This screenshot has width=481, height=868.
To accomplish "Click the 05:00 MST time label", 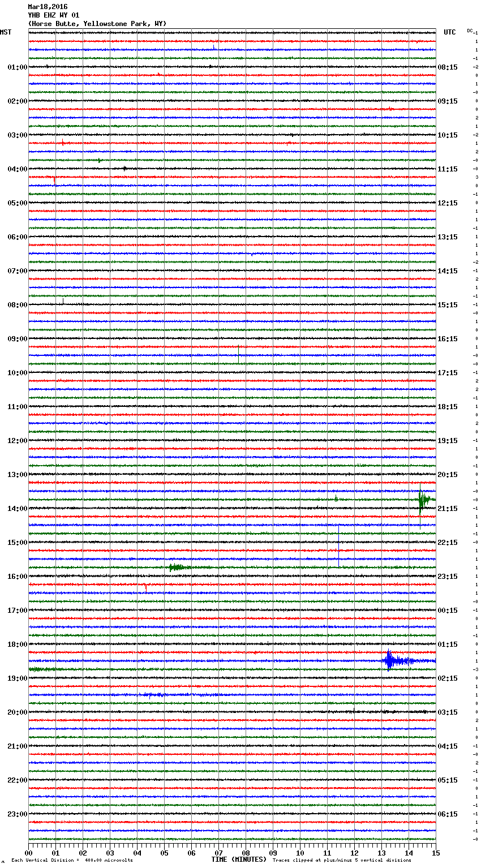I will click(18, 203).
